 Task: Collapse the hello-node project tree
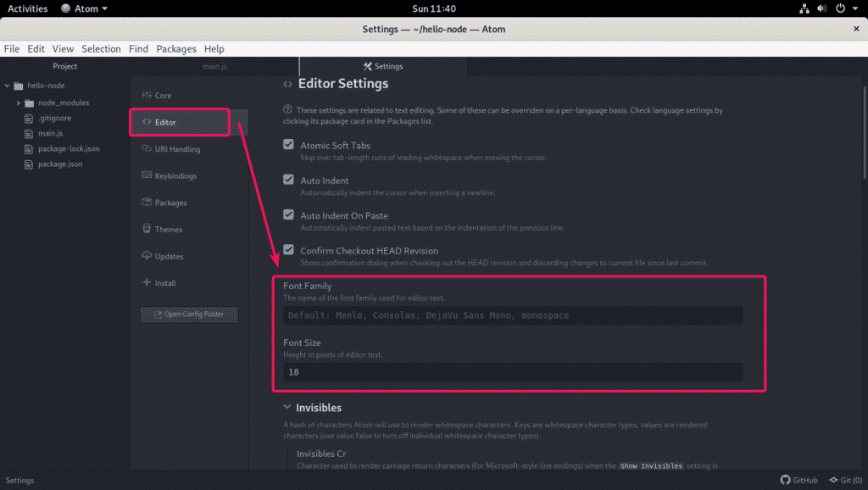pos(7,86)
